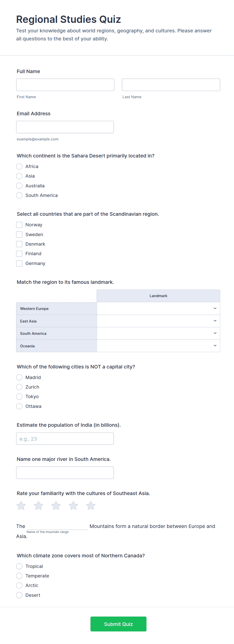Click the mountain range name blank
Screen dimensions: 234x644
point(57,526)
